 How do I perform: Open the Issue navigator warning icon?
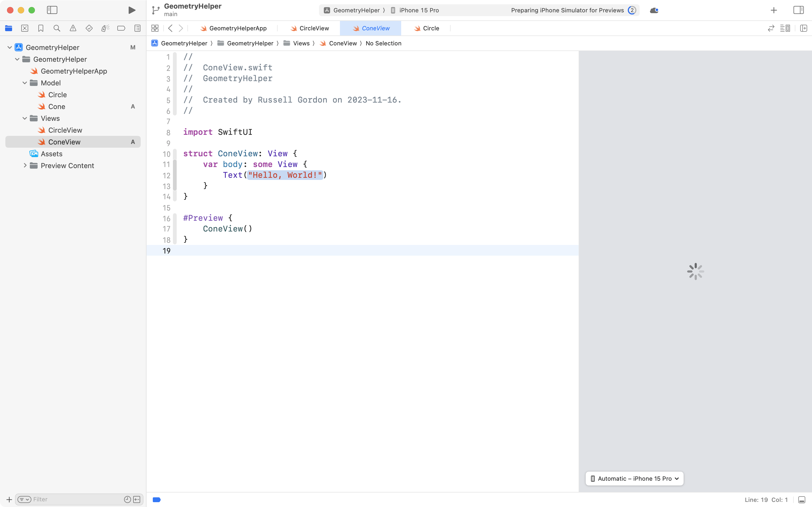click(x=73, y=28)
